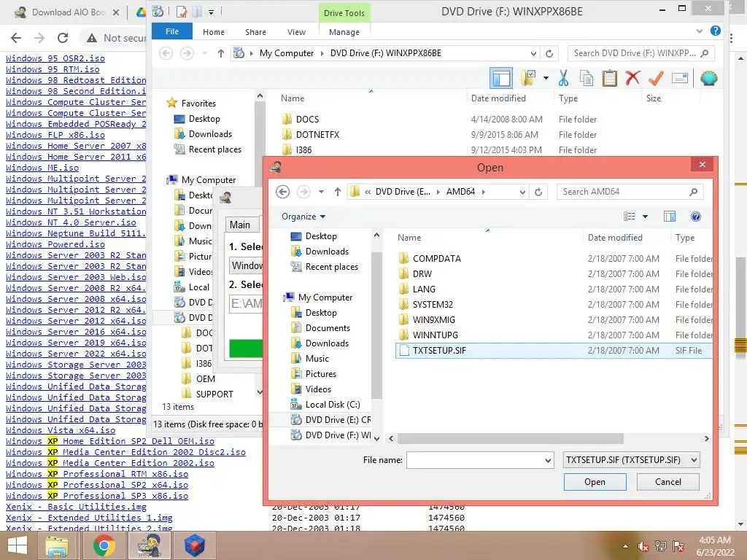
Task: Open the Windows 95 OSR2.iso link
Action: coord(55,58)
